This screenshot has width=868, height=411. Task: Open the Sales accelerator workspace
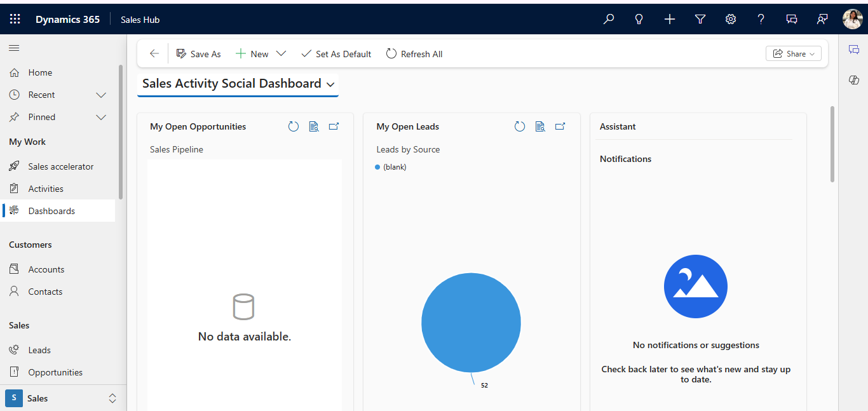61,166
